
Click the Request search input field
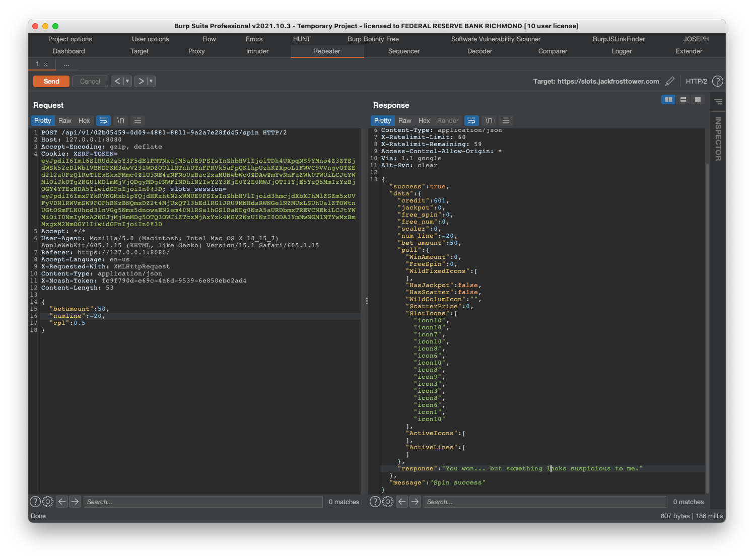(x=203, y=502)
